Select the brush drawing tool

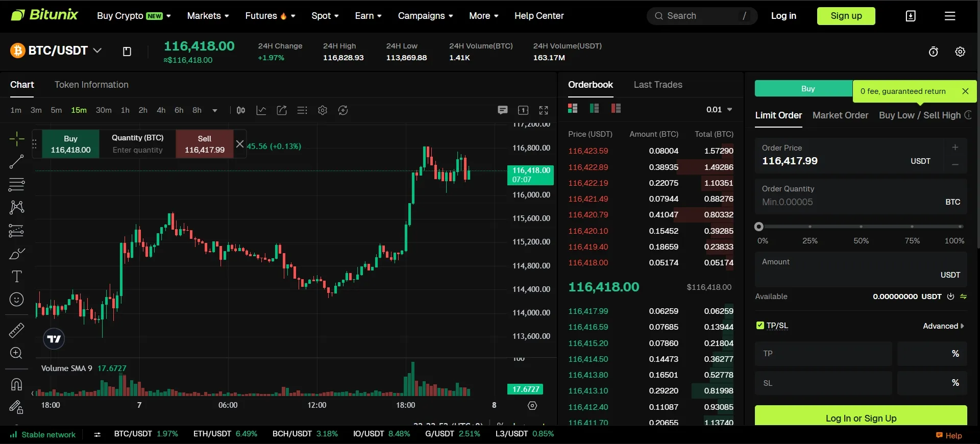[16, 254]
